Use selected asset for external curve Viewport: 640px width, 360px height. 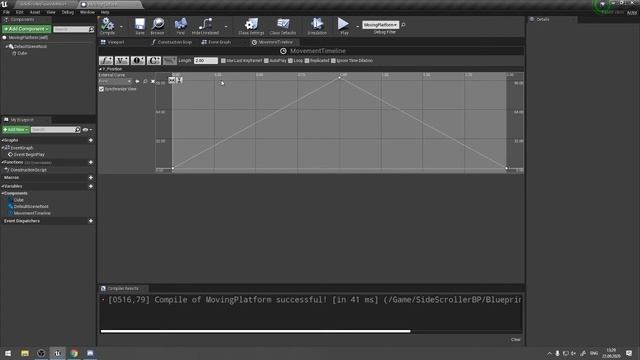point(137,82)
